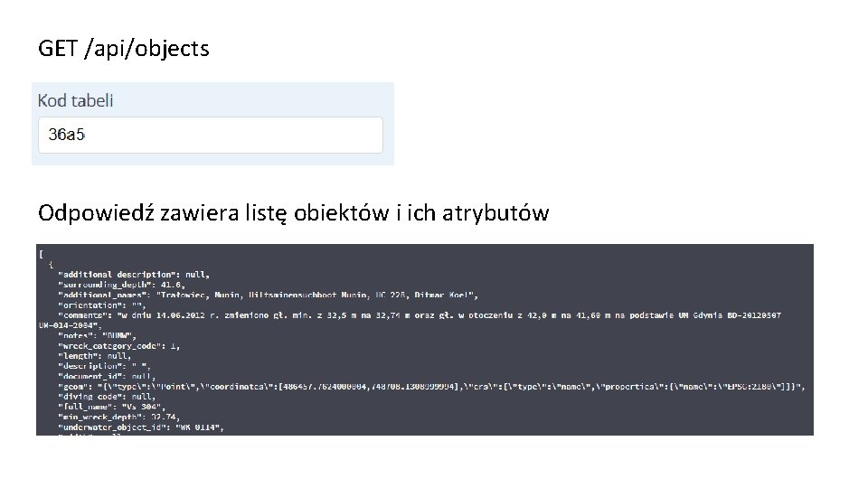Click the "description" attribute line
868x488 pixels.
[x=104, y=366]
